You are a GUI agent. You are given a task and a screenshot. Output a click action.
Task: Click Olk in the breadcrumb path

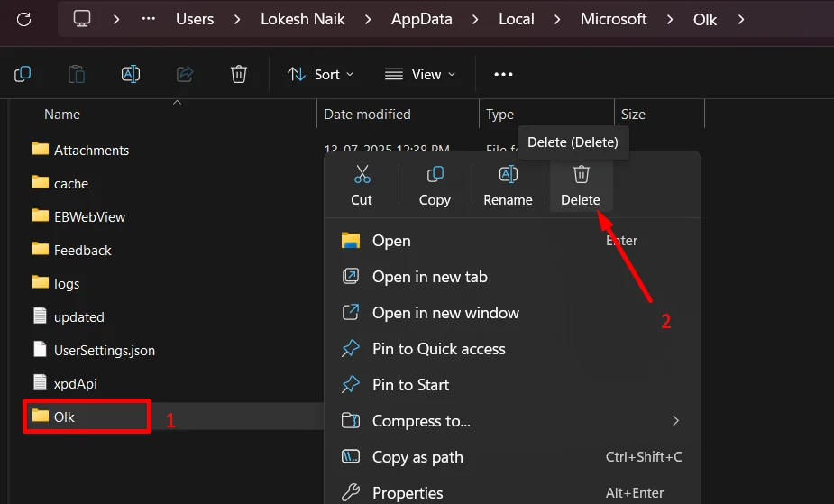(x=705, y=20)
